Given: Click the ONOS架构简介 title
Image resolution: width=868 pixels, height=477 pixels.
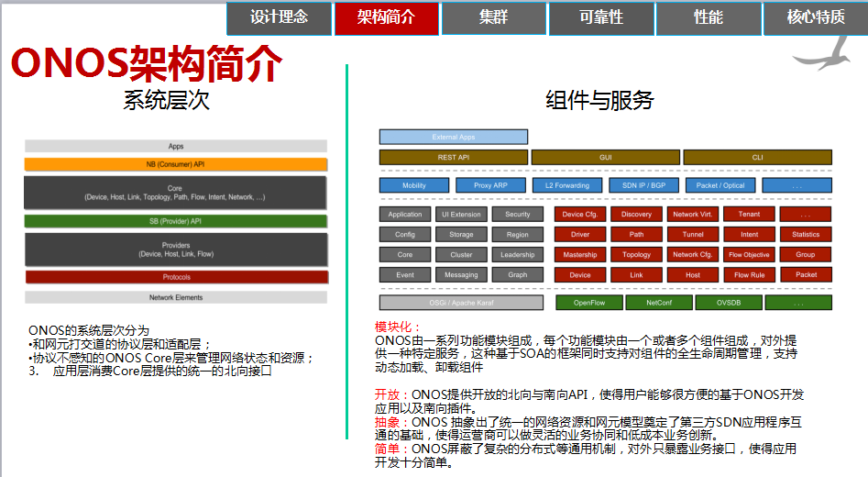Looking at the screenshot, I should click(147, 63).
